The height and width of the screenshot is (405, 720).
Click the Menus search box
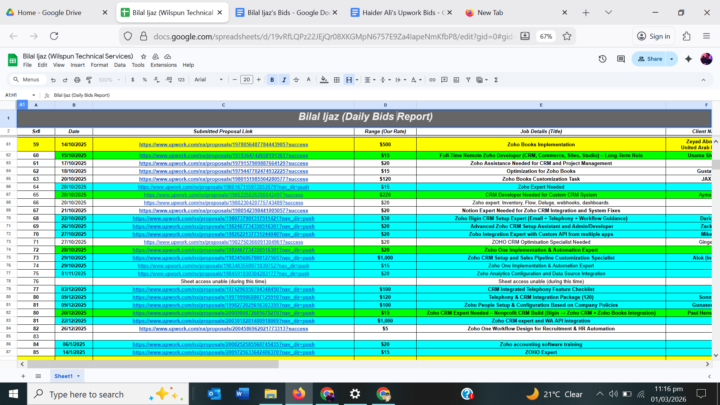(28, 80)
